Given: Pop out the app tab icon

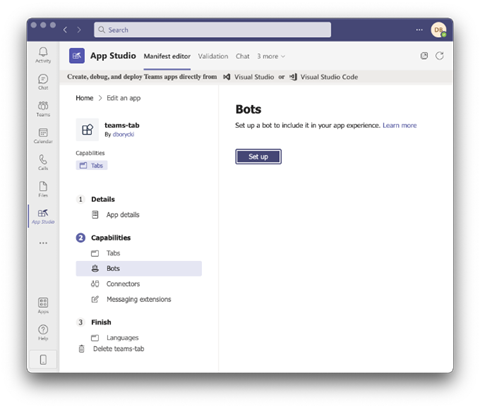Looking at the screenshot, I should point(424,56).
